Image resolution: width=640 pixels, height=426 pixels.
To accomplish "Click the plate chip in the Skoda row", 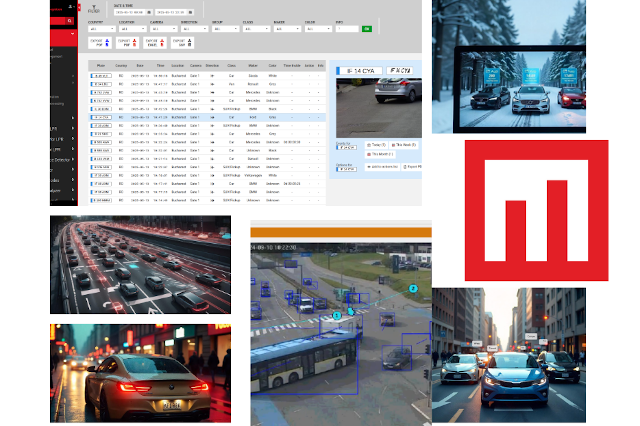I will (101, 76).
